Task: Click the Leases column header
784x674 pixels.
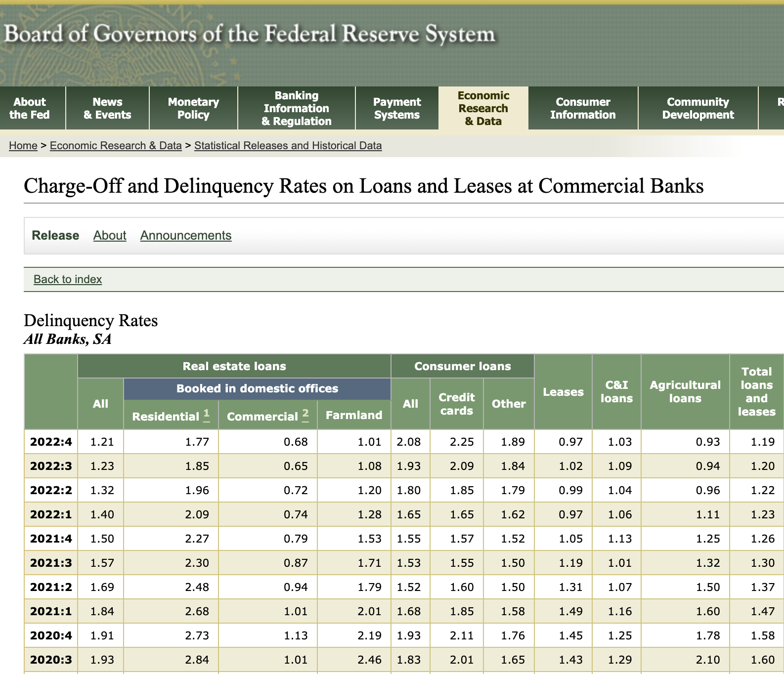Action: [564, 392]
